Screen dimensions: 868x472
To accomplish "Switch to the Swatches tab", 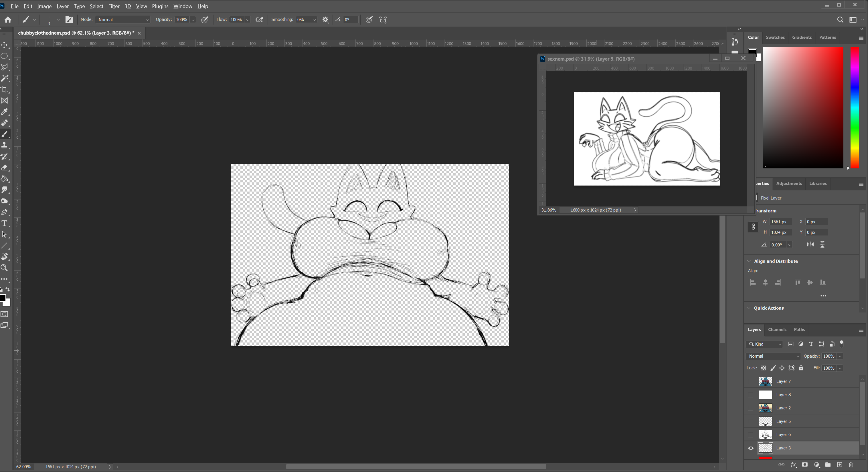I will pos(775,37).
